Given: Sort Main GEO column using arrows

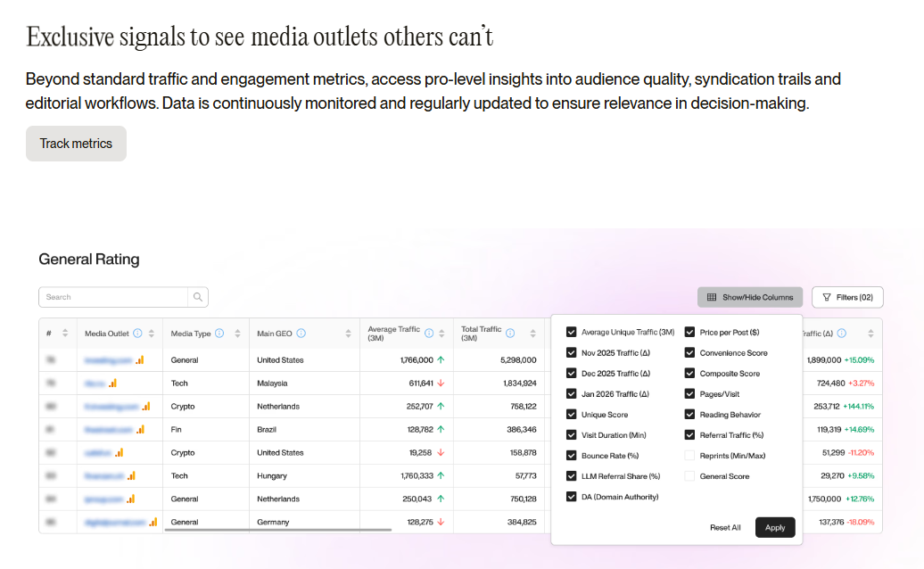Looking at the screenshot, I should 348,334.
